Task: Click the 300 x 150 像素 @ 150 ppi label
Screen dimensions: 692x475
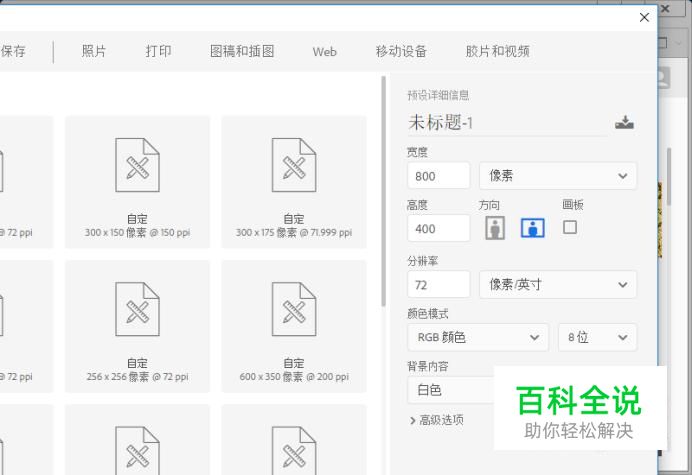Action: [137, 232]
